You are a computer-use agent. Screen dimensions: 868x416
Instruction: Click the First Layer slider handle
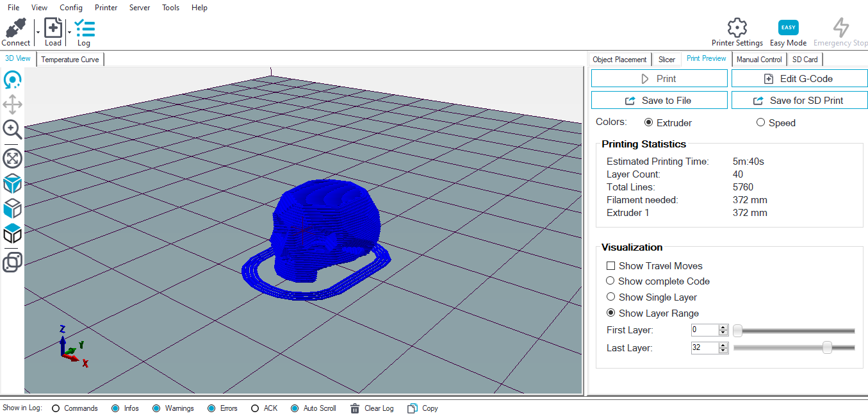point(737,331)
